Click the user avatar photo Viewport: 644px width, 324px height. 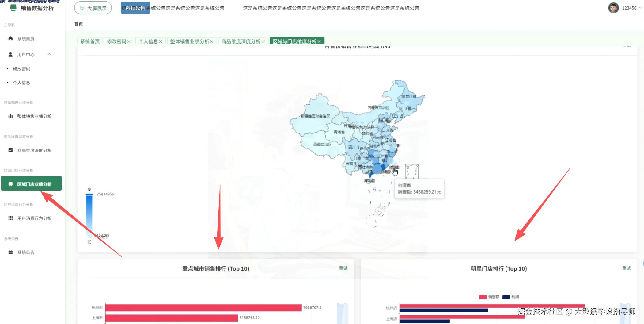click(613, 8)
